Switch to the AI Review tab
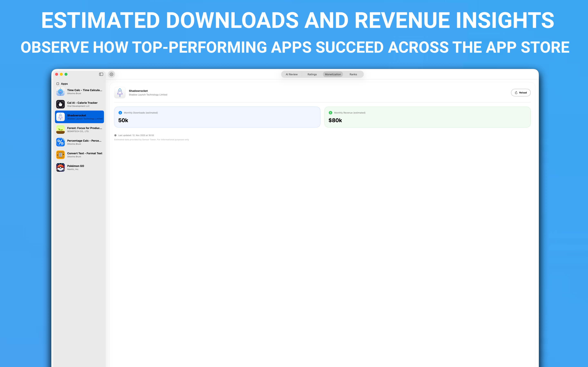The width and height of the screenshot is (588, 367). tap(291, 74)
